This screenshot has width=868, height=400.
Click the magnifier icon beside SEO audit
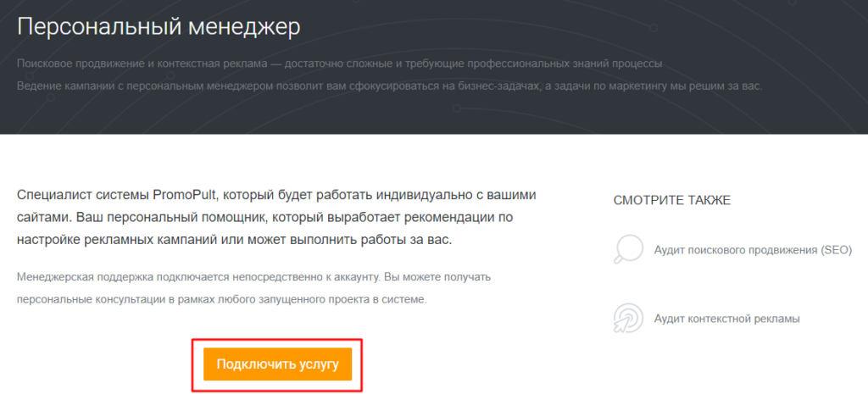pyautogui.click(x=627, y=250)
